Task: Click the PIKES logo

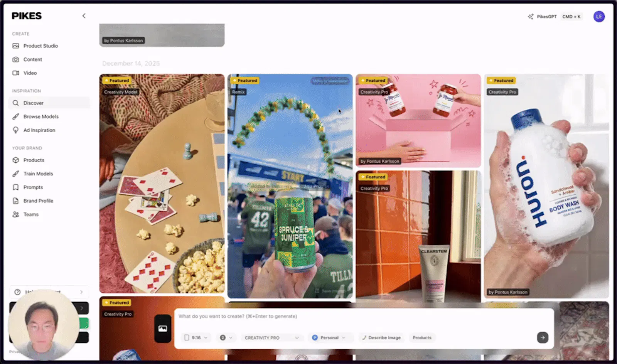Action: (x=27, y=16)
